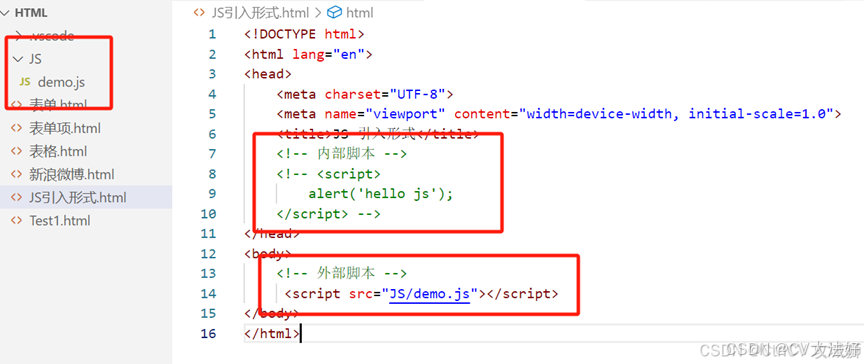Screen dimensions: 864x364
Task: Click alert('hello js'); text on line 9
Action: click(x=381, y=194)
